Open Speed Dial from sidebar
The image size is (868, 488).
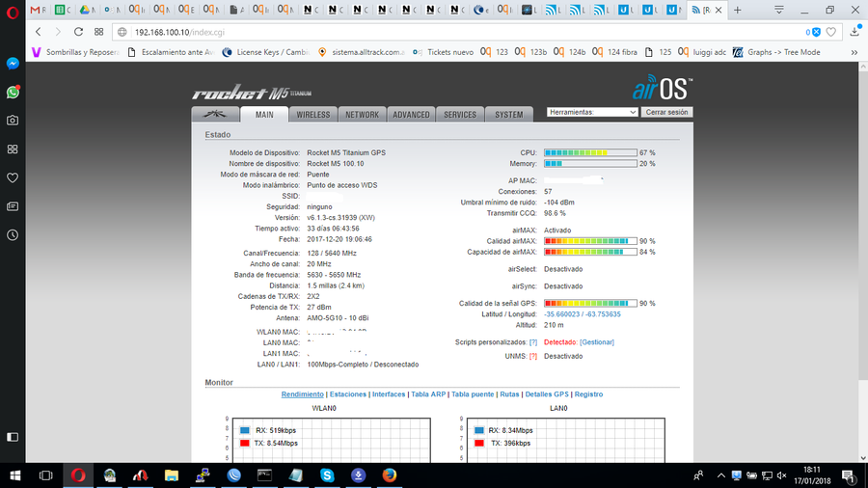coord(13,149)
